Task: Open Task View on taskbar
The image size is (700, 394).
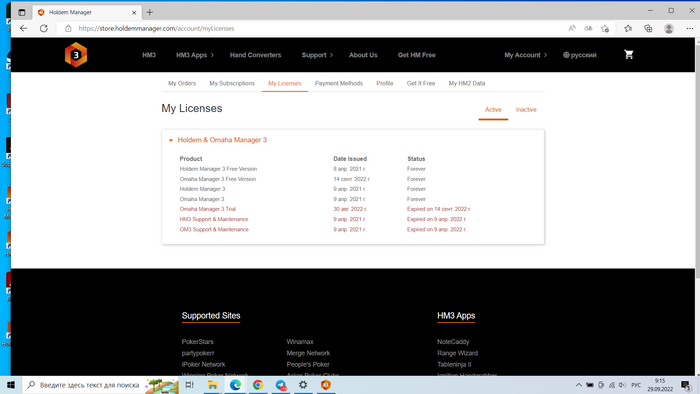Action: tap(189, 385)
